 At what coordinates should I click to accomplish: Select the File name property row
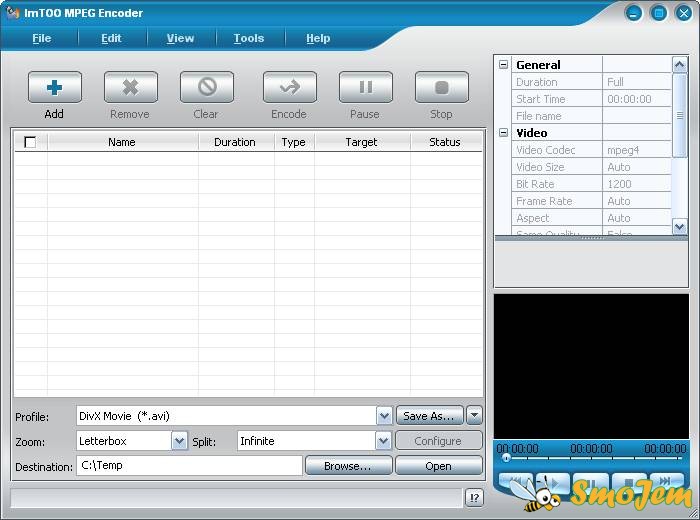[592, 116]
